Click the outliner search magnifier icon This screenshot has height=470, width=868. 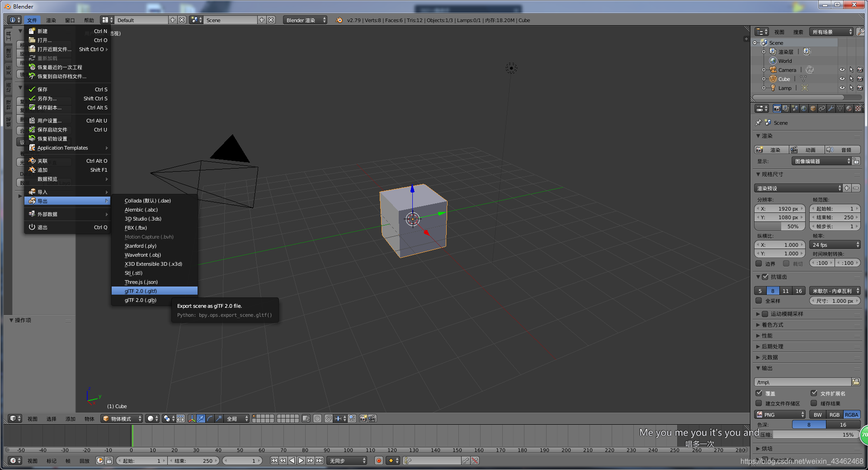click(860, 32)
